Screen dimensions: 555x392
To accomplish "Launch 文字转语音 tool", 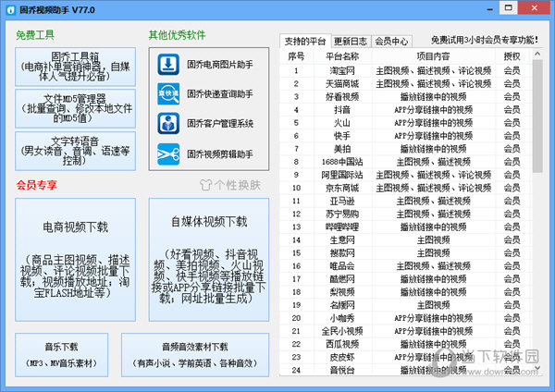I will coord(76,151).
